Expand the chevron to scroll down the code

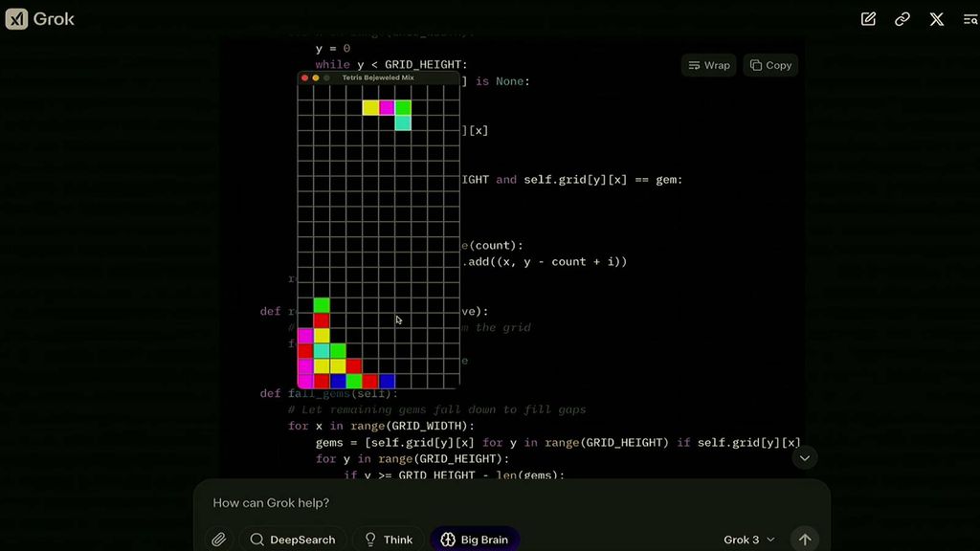tap(804, 457)
